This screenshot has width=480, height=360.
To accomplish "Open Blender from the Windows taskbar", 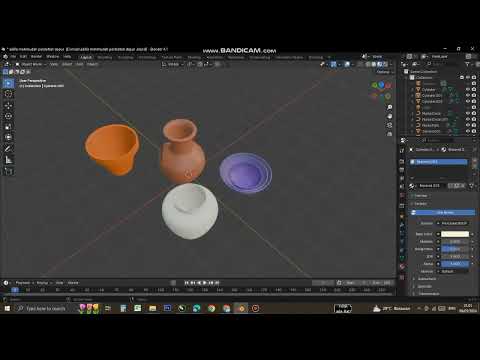I will (x=241, y=308).
